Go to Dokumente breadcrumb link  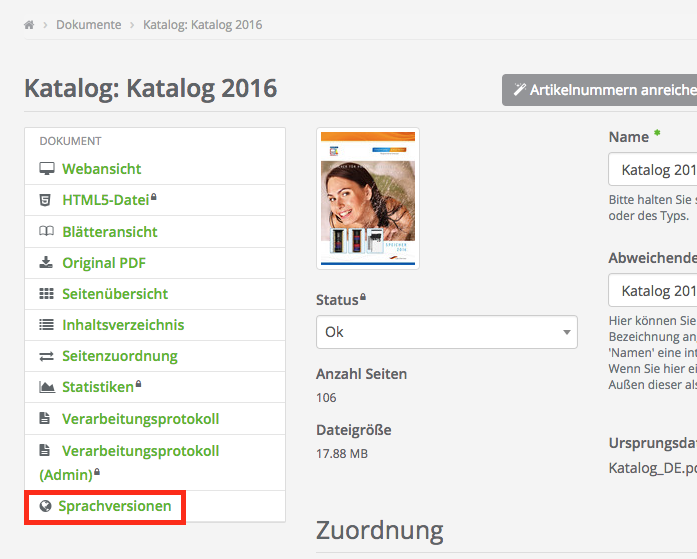coord(89,25)
